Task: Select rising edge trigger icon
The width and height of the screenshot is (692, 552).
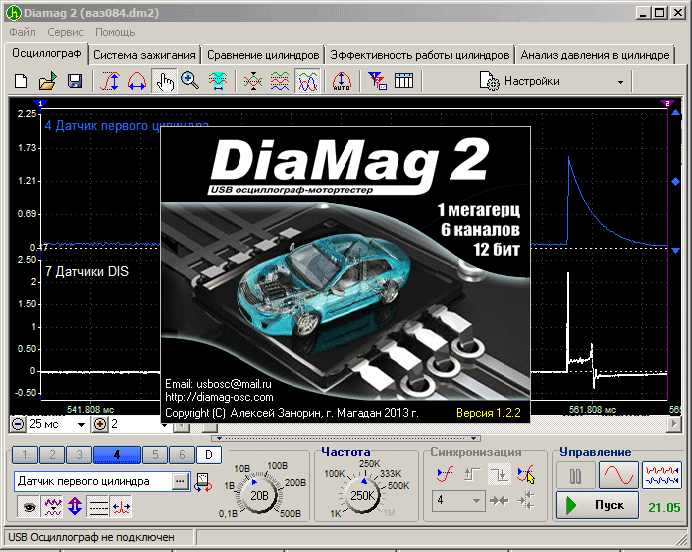Action: point(472,474)
